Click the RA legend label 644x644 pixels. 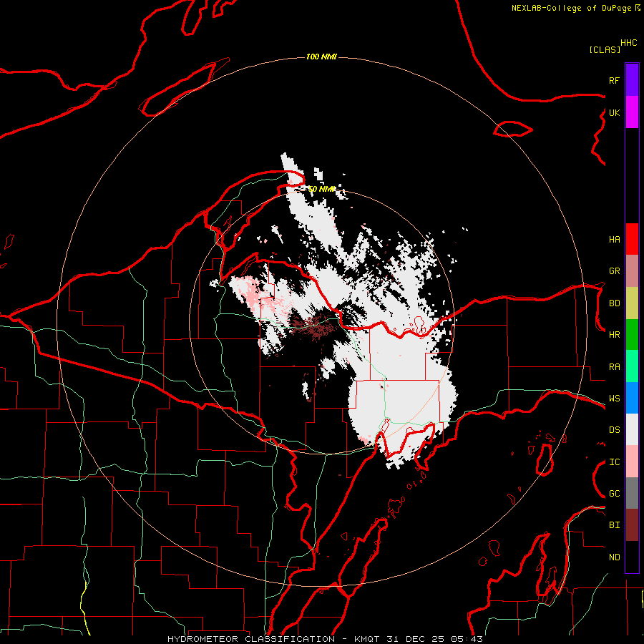coord(614,367)
